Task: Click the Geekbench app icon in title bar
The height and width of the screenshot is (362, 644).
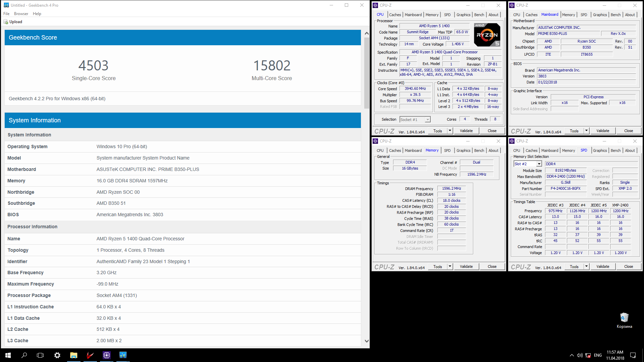Action: [x=6, y=5]
